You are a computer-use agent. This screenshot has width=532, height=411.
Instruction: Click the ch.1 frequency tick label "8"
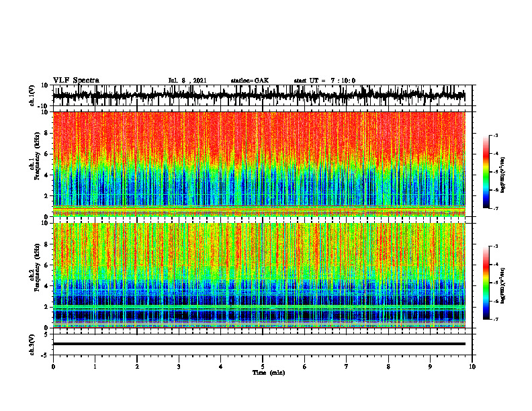click(46, 133)
